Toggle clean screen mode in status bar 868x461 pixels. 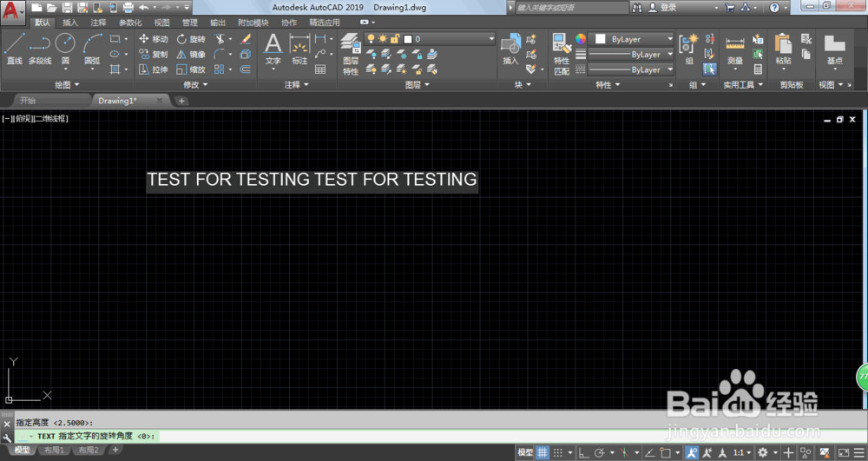(x=843, y=452)
